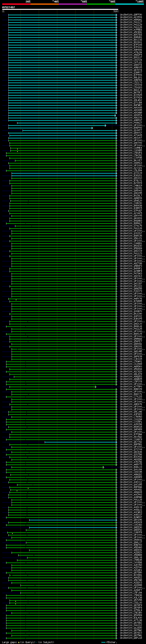The width and height of the screenshot is (146, 644).
Task: Select hit label UniRef100_Q3HRY7
Action: [x=131, y=72]
